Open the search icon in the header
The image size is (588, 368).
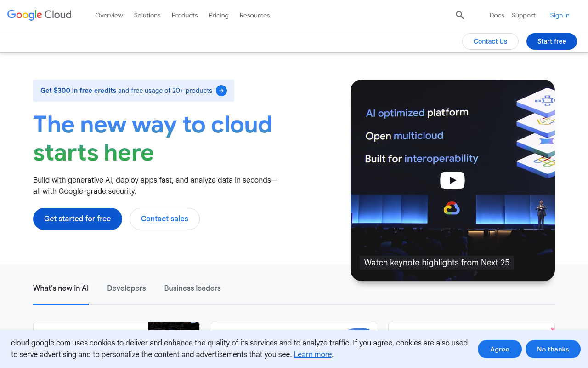459,15
